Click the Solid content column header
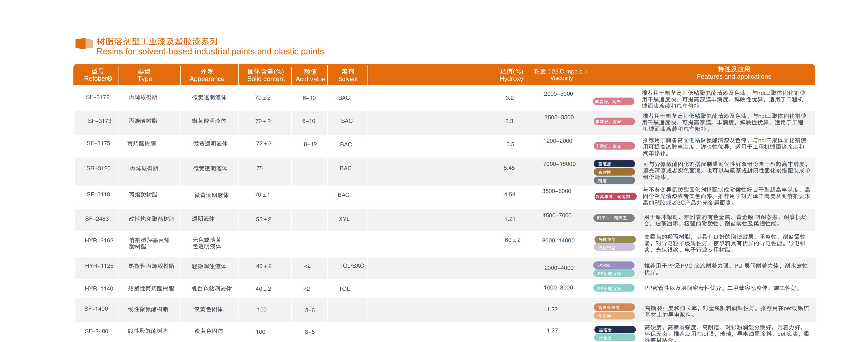 [x=266, y=75]
